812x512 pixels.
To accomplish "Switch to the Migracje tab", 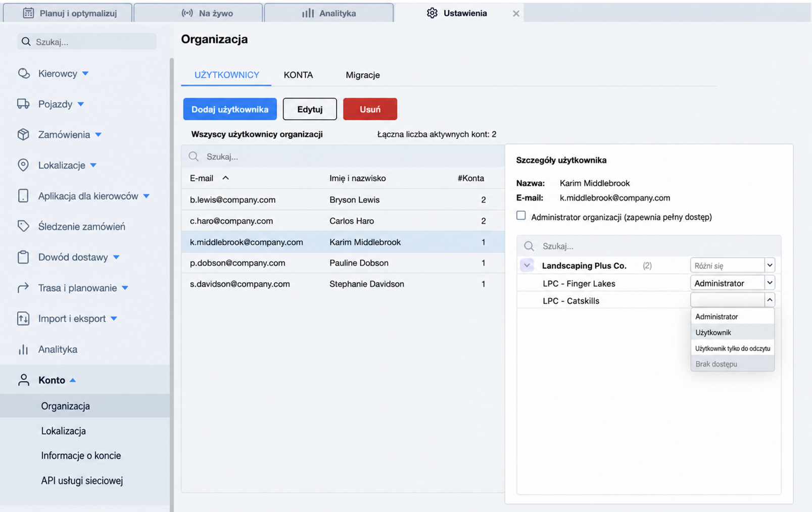I will pos(363,75).
